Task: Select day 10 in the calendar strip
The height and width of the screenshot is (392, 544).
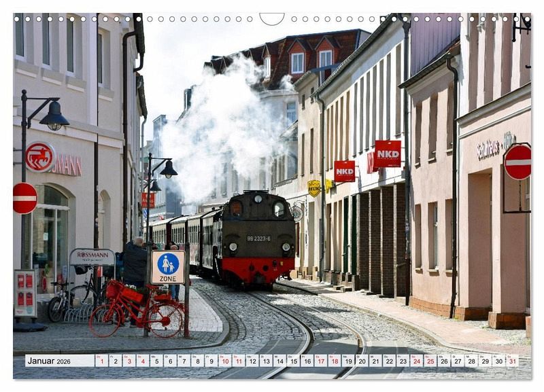Action: 225,361
